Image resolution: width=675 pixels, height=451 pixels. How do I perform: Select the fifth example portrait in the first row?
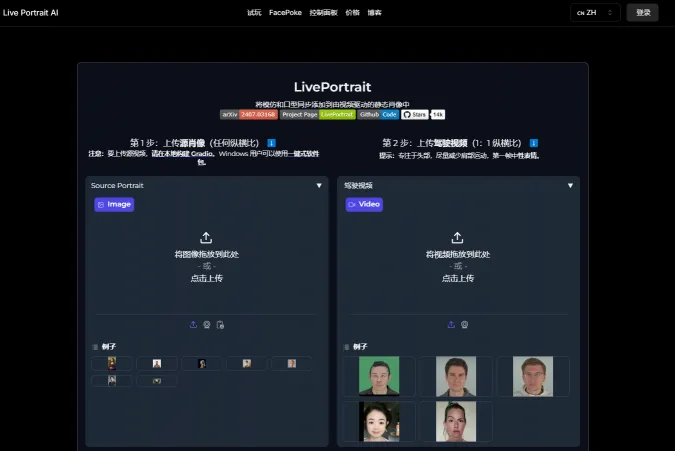292,364
